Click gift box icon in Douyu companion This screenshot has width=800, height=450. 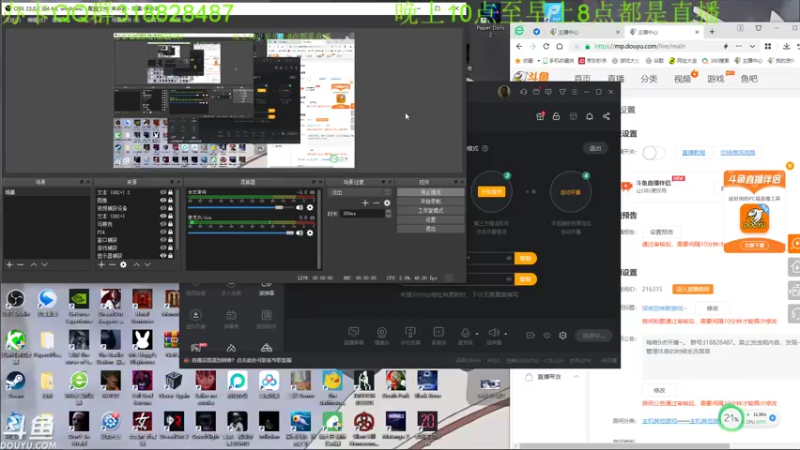tap(540, 116)
